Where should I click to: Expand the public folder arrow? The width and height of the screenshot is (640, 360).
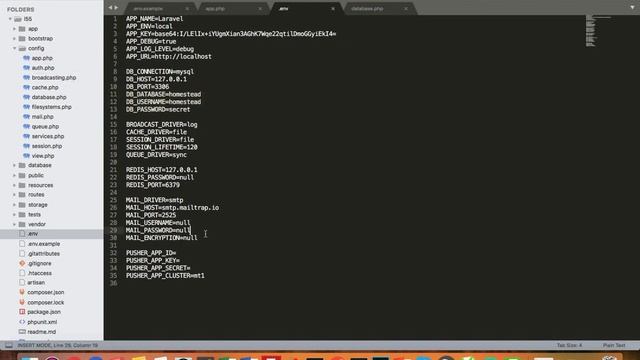pyautogui.click(x=14, y=175)
